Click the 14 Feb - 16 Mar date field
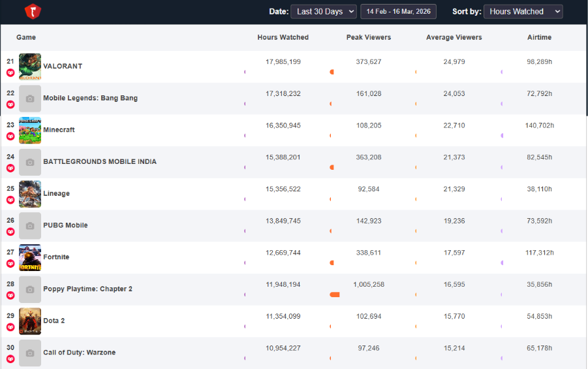 tap(398, 12)
